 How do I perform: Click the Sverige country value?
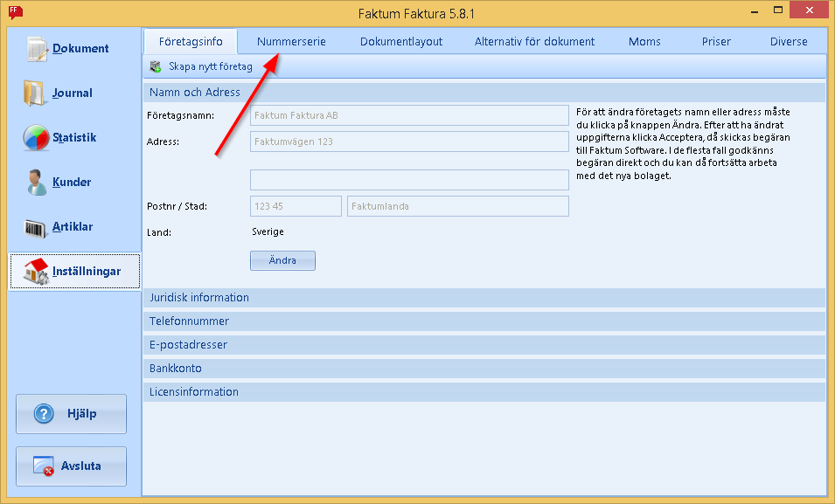[x=268, y=232]
